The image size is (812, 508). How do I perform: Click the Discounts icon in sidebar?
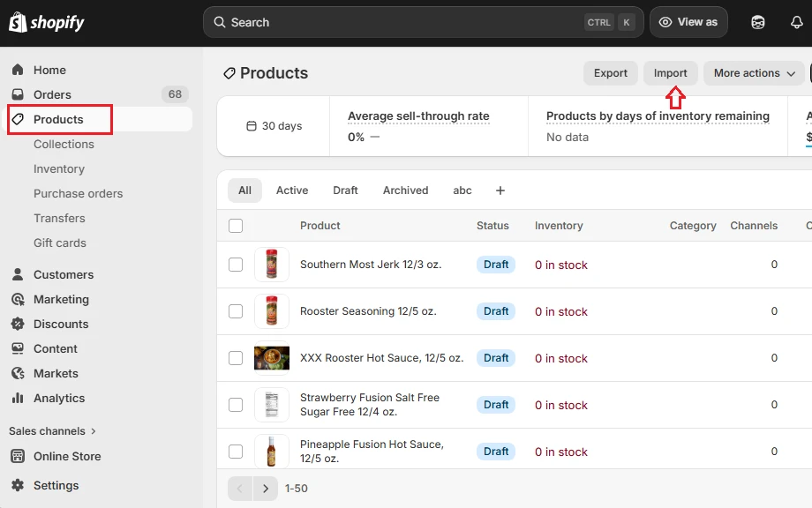pyautogui.click(x=17, y=324)
